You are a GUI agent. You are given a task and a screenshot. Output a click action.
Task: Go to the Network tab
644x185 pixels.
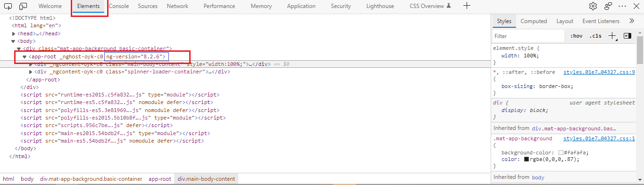point(177,6)
